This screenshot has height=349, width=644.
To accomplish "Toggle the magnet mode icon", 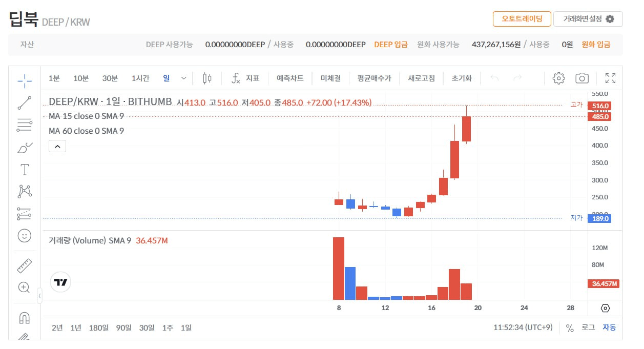I will tap(24, 318).
